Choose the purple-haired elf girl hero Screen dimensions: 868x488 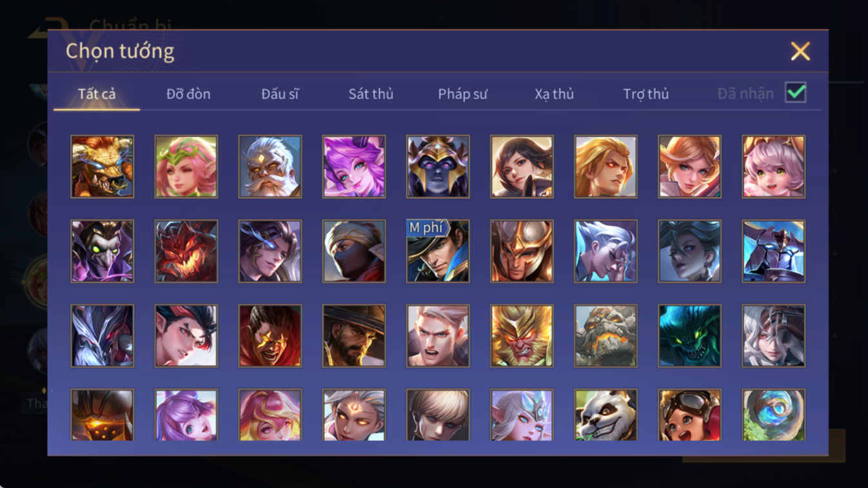coord(354,166)
